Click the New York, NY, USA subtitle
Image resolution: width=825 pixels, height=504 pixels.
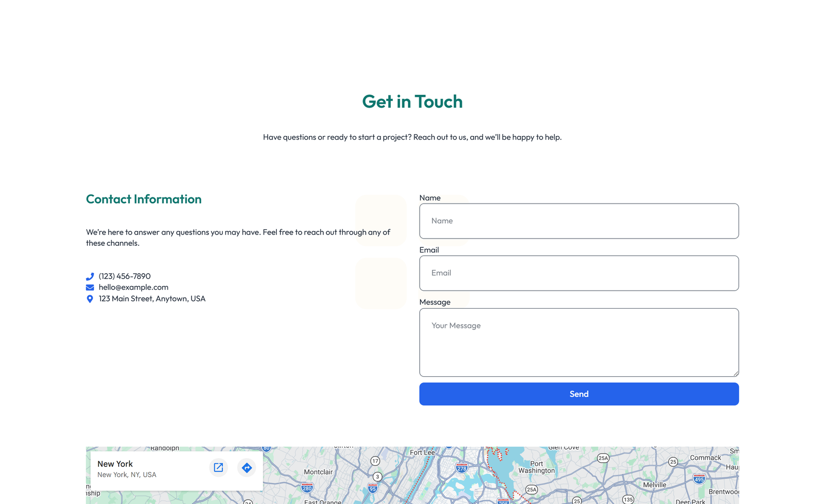click(x=127, y=475)
